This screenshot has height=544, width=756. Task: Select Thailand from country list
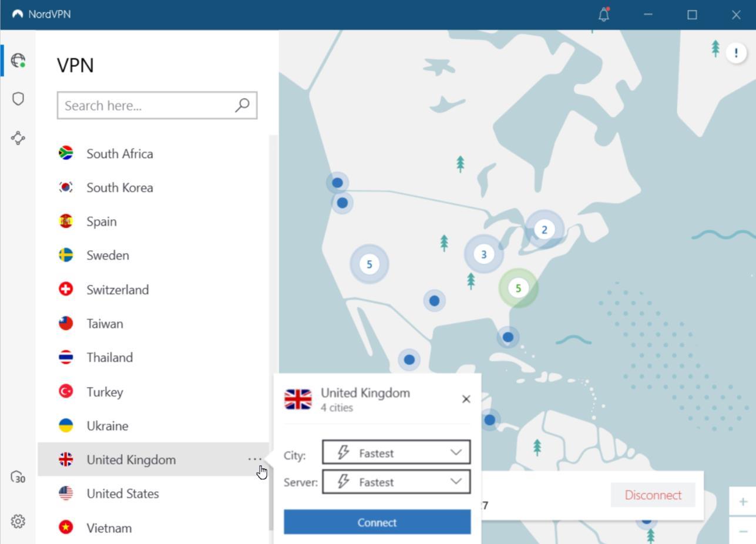point(153,357)
